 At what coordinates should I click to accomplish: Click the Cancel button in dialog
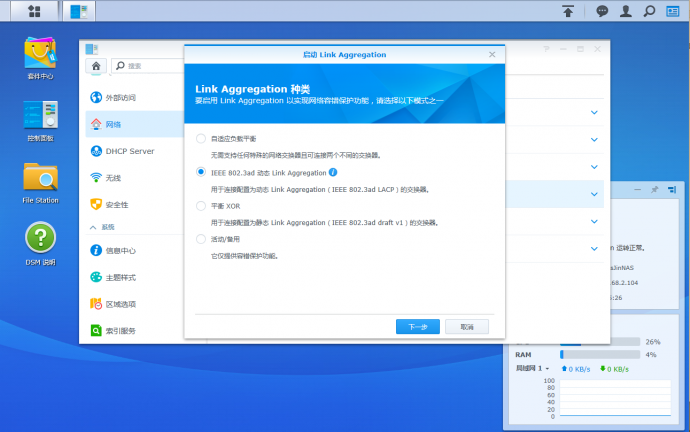467,326
